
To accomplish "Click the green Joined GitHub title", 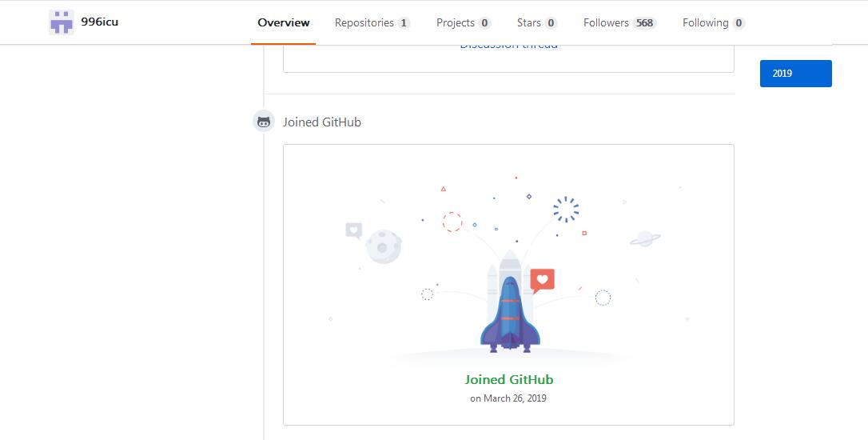I will tap(509, 379).
